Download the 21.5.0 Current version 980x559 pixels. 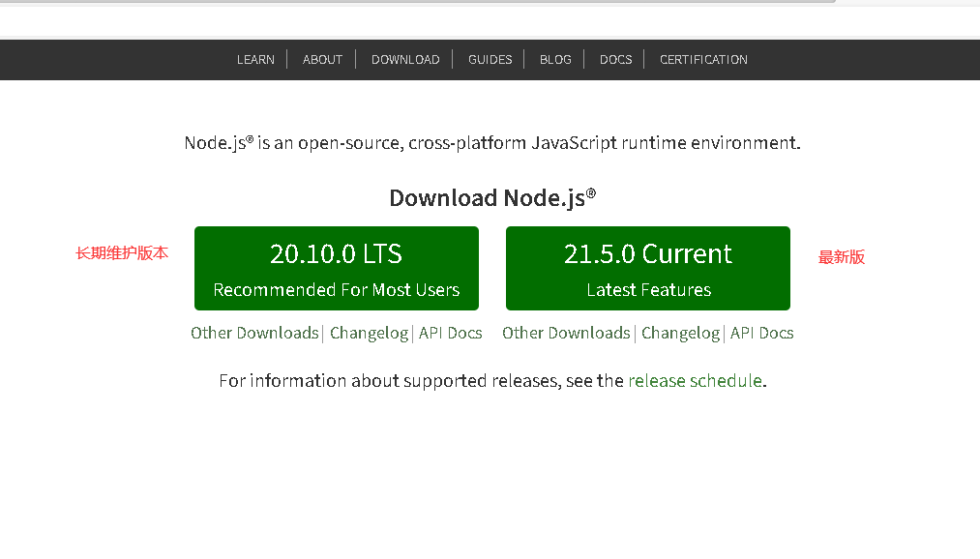coord(648,269)
